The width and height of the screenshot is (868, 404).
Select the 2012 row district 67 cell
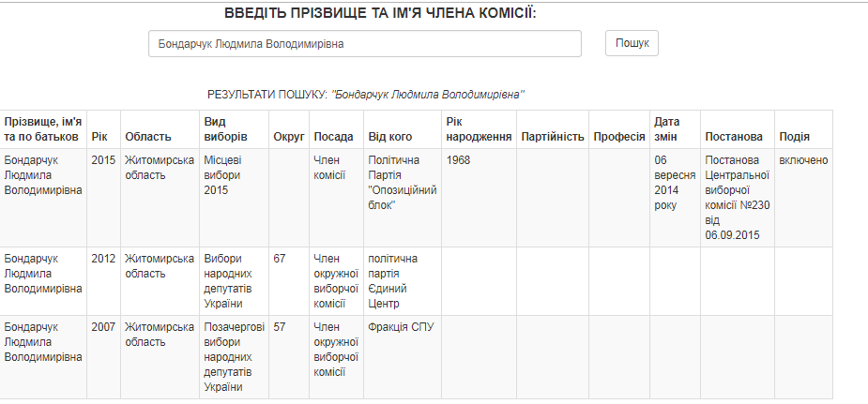[x=289, y=281]
